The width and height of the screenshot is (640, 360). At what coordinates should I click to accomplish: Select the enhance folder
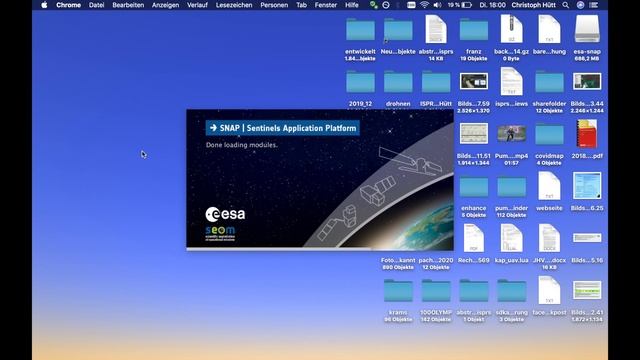473,186
